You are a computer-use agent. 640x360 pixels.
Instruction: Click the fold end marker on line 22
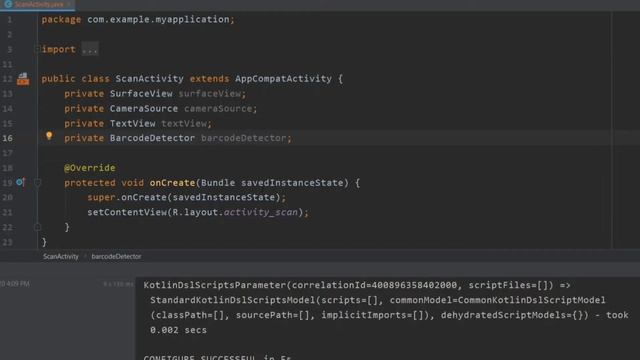[x=37, y=227]
